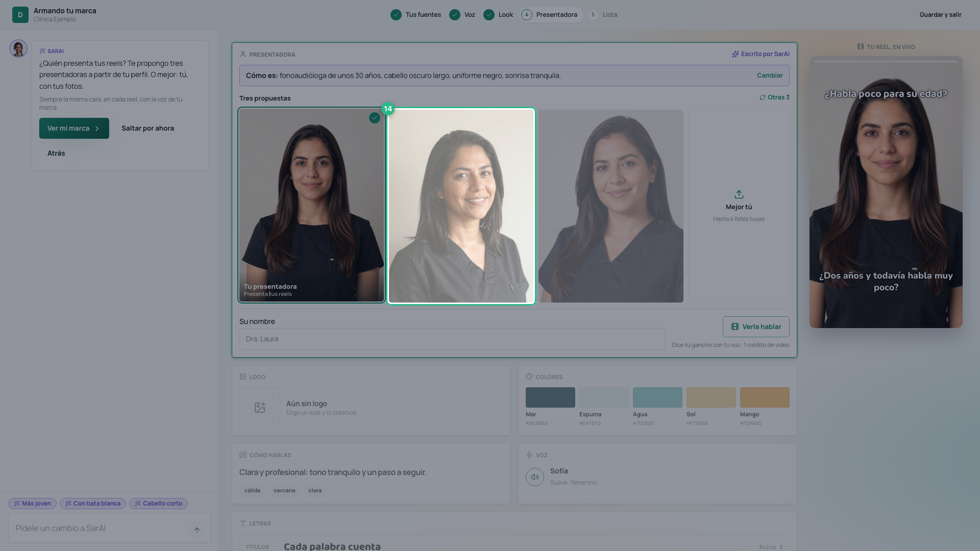Click the green D workspace avatar icon
Image resolution: width=980 pixels, height=551 pixels.
(20, 15)
